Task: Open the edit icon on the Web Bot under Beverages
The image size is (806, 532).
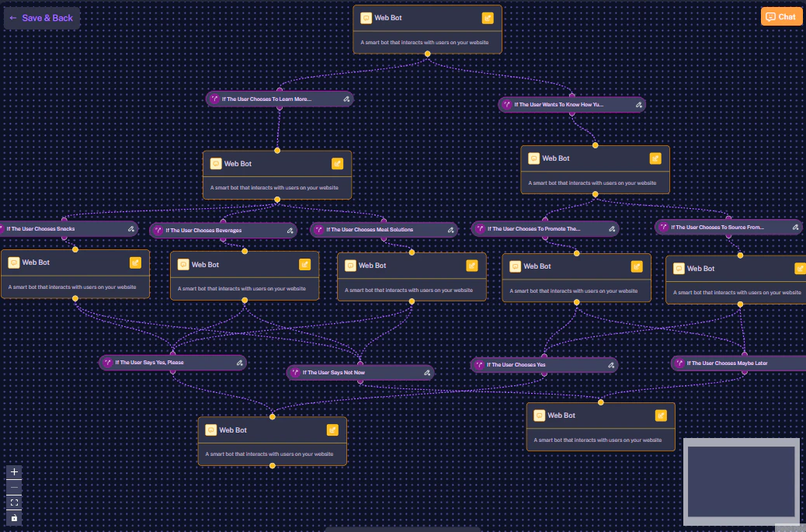Action: [x=306, y=264]
